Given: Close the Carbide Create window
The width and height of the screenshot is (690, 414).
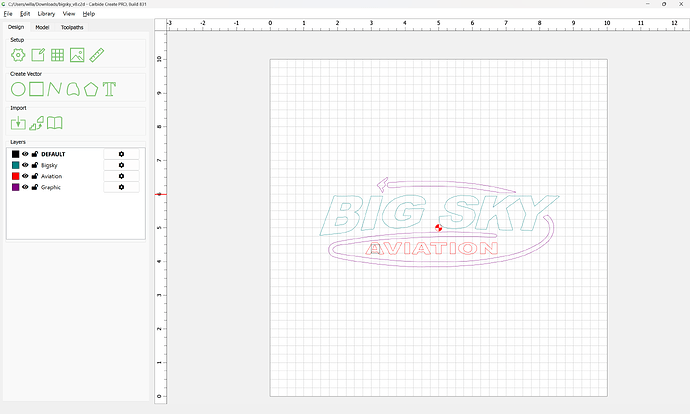Looking at the screenshot, I should tap(681, 4).
